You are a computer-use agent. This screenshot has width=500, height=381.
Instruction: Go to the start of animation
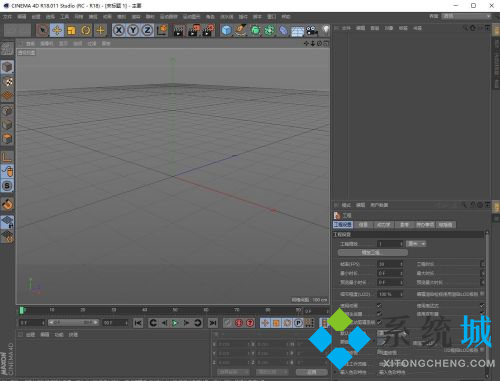[138, 323]
